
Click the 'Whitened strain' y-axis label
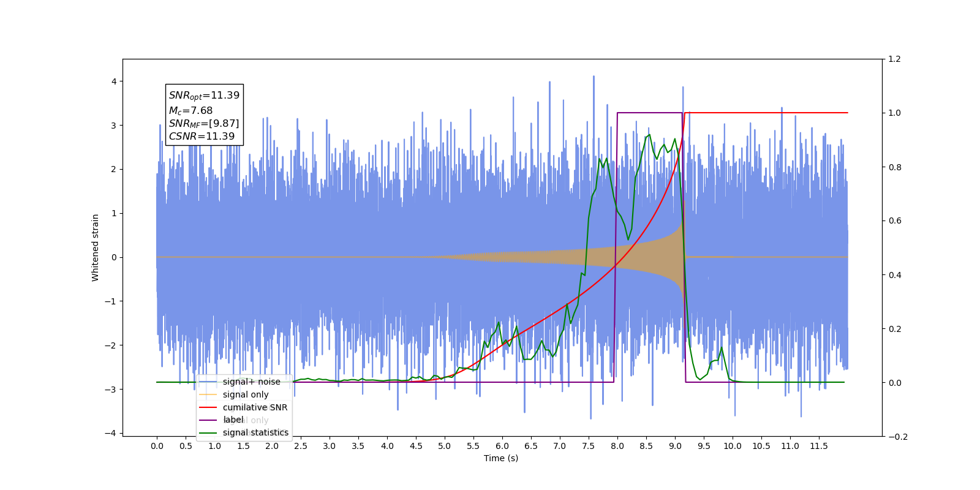coord(96,247)
